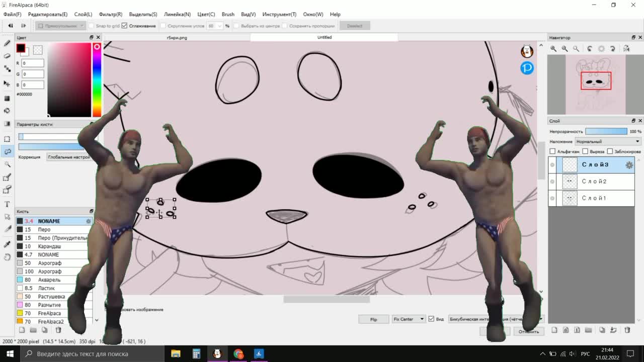The height and width of the screenshot is (362, 644).
Task: Open Фильтр menu
Action: [111, 14]
